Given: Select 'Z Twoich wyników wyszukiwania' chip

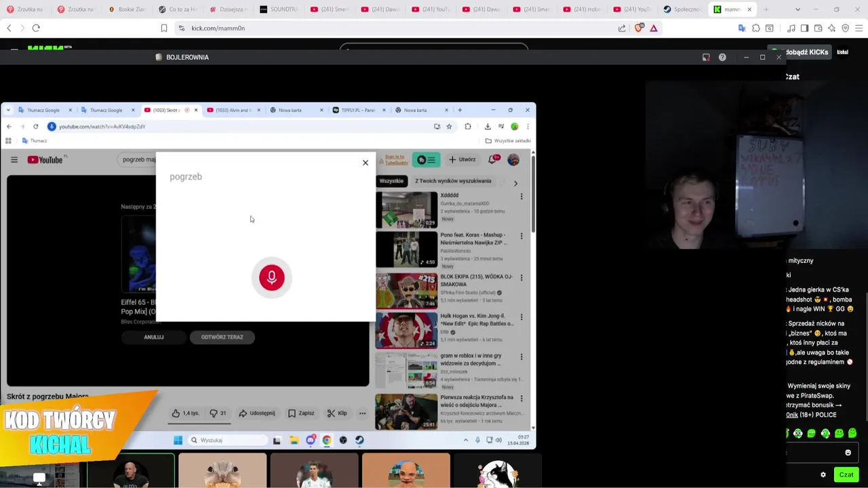Looking at the screenshot, I should (x=453, y=181).
